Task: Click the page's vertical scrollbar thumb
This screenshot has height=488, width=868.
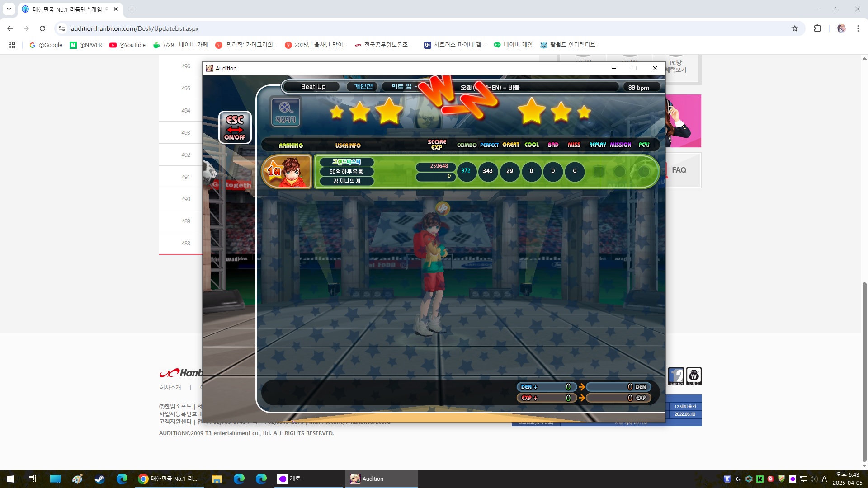Action: (x=864, y=371)
